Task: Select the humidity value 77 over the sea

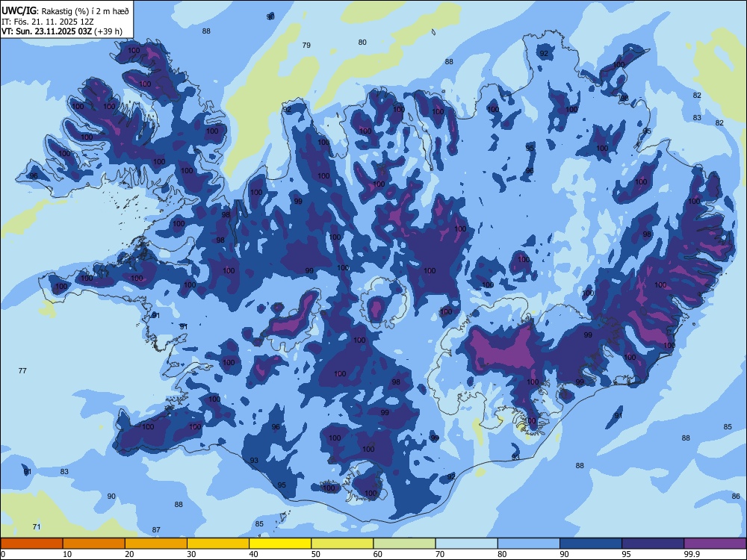Action: [x=22, y=370]
